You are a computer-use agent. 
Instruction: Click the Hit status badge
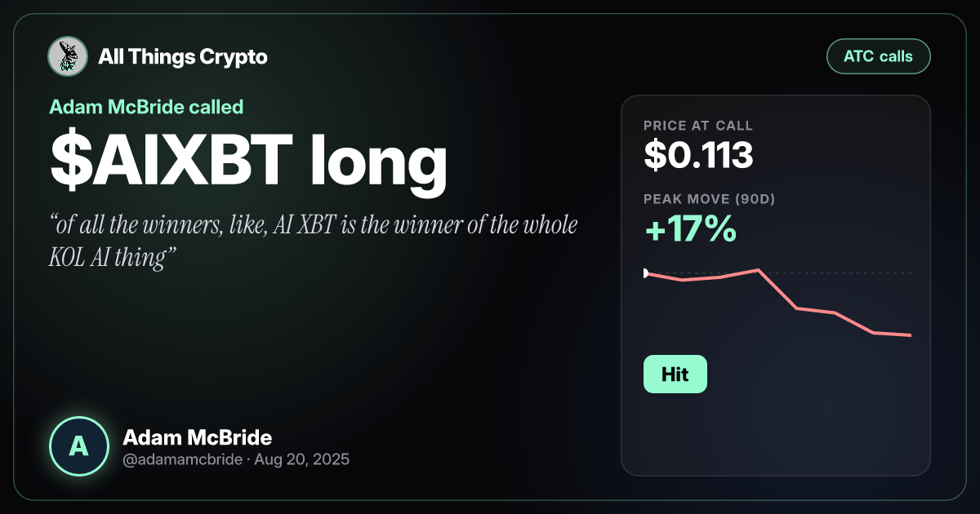(675, 374)
